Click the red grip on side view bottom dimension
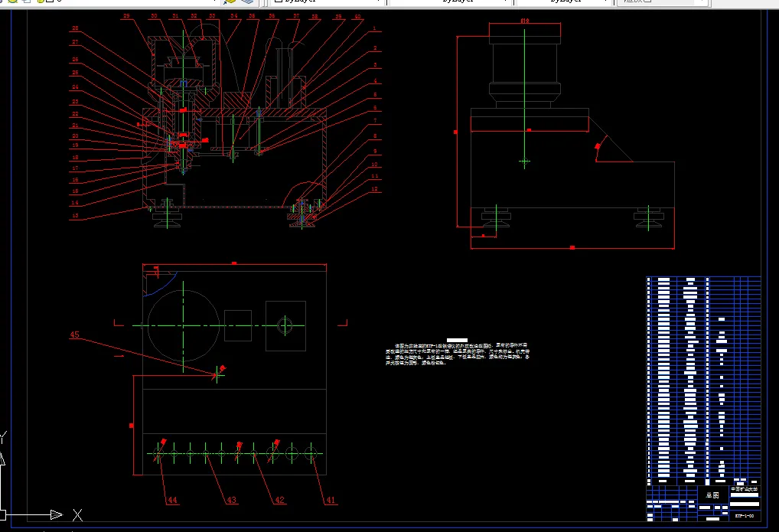The image size is (779, 532). coord(572,247)
